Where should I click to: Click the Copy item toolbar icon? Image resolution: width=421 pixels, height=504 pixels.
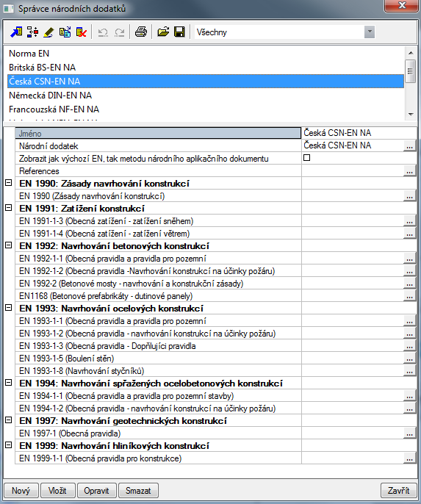(x=65, y=32)
